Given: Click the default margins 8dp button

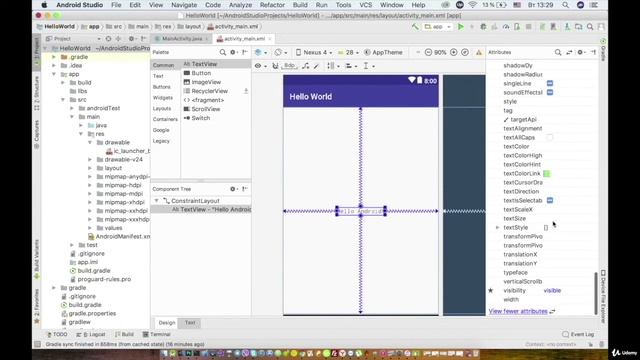Looking at the screenshot, I should 289,66.
